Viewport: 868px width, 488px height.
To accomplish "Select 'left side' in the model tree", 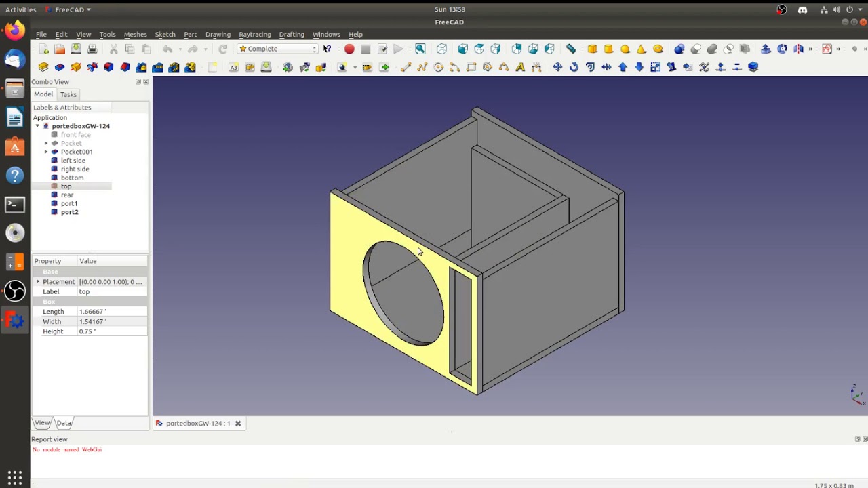I will click(x=73, y=161).
